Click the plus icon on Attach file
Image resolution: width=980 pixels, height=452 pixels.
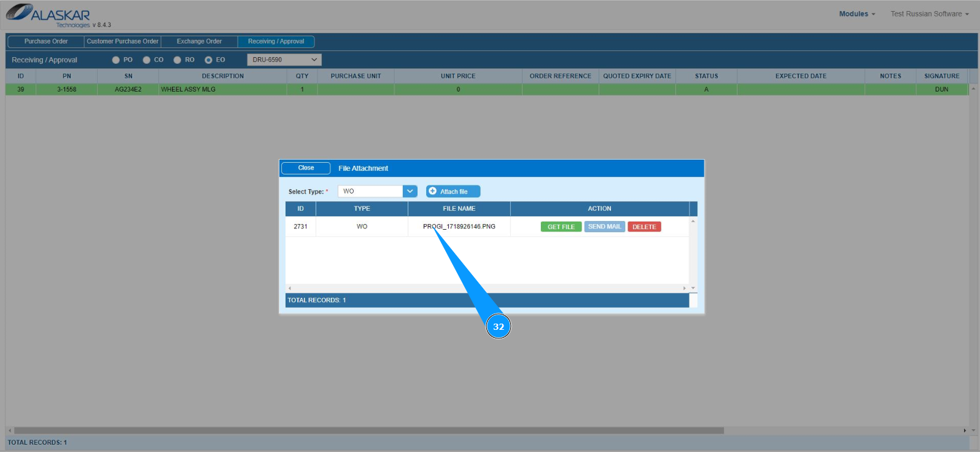point(432,192)
